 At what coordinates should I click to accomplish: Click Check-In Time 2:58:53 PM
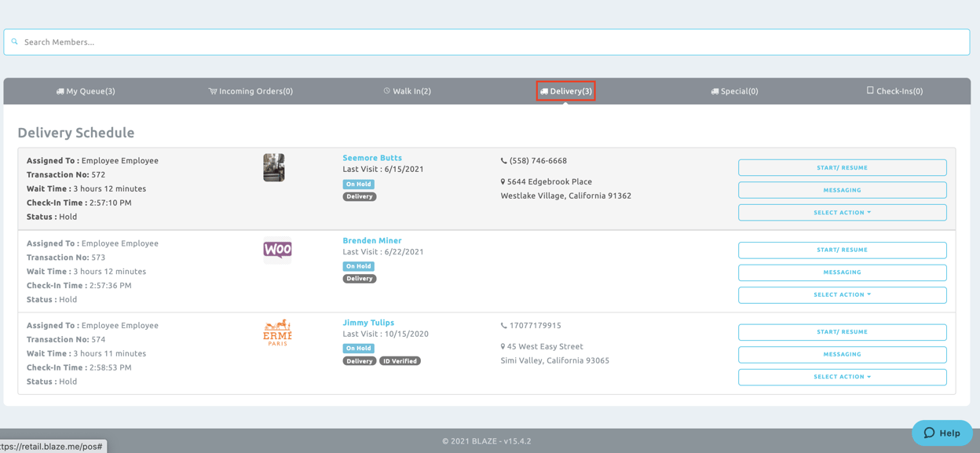tap(79, 367)
